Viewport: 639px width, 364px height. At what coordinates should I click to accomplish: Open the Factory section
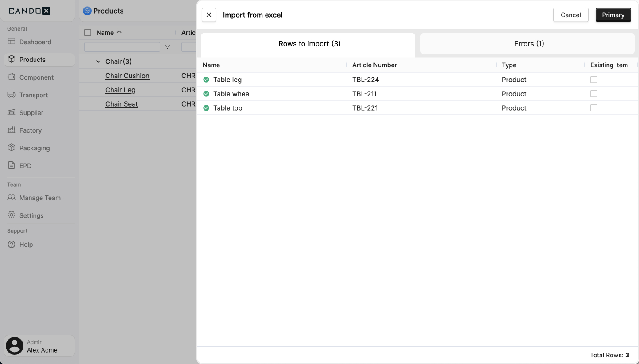click(29, 130)
